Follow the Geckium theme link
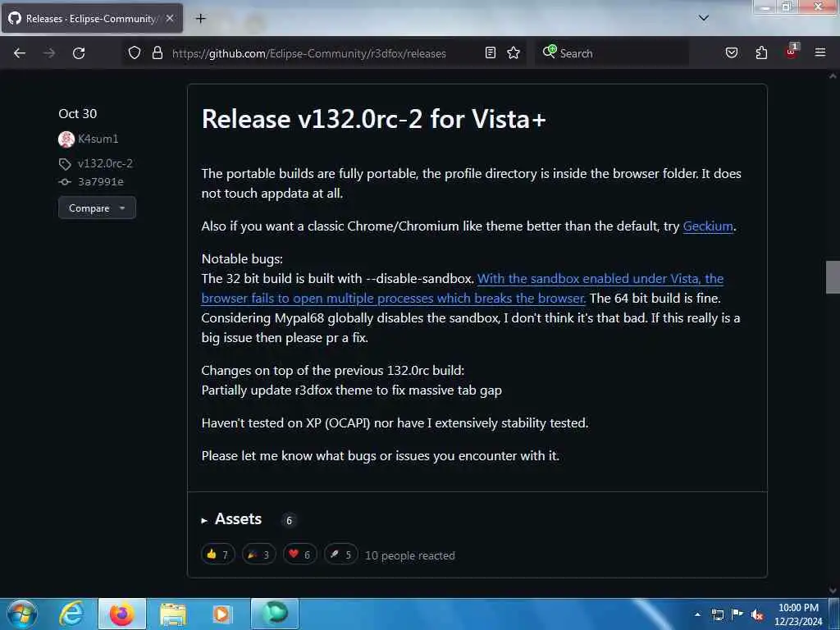 708,226
